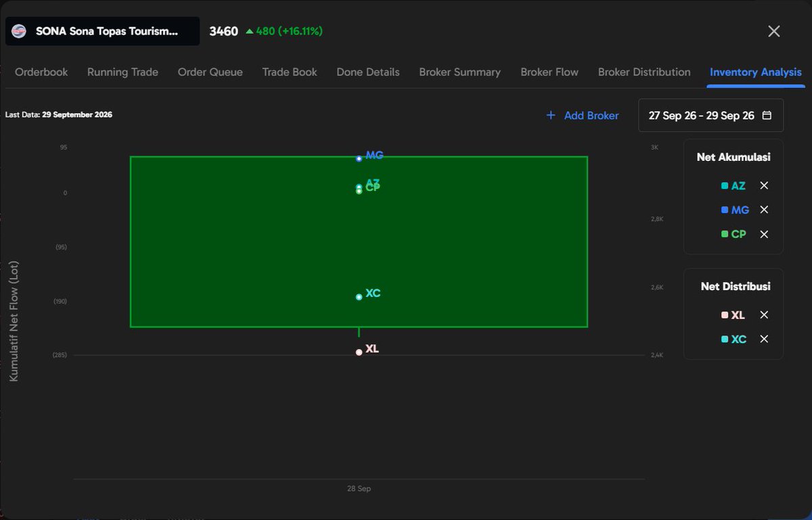Viewport: 812px width, 520px height.
Task: View the Done Details tab
Action: (x=368, y=72)
